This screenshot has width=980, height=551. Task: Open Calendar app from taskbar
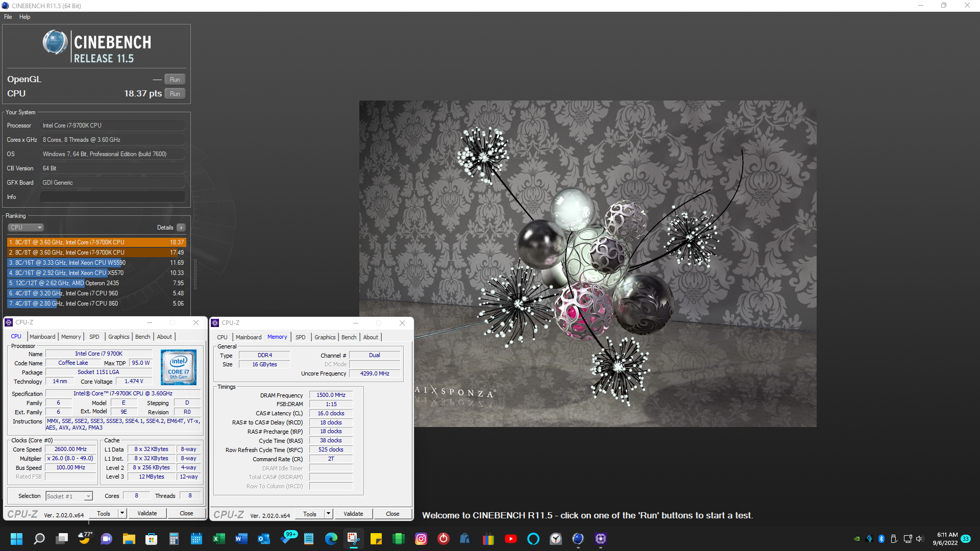pos(197,539)
